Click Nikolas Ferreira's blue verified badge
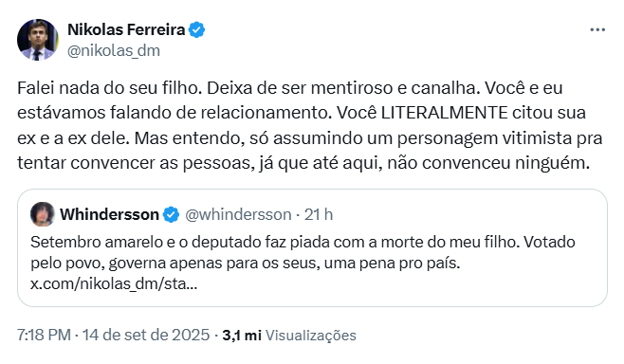624x364 pixels. (x=196, y=29)
